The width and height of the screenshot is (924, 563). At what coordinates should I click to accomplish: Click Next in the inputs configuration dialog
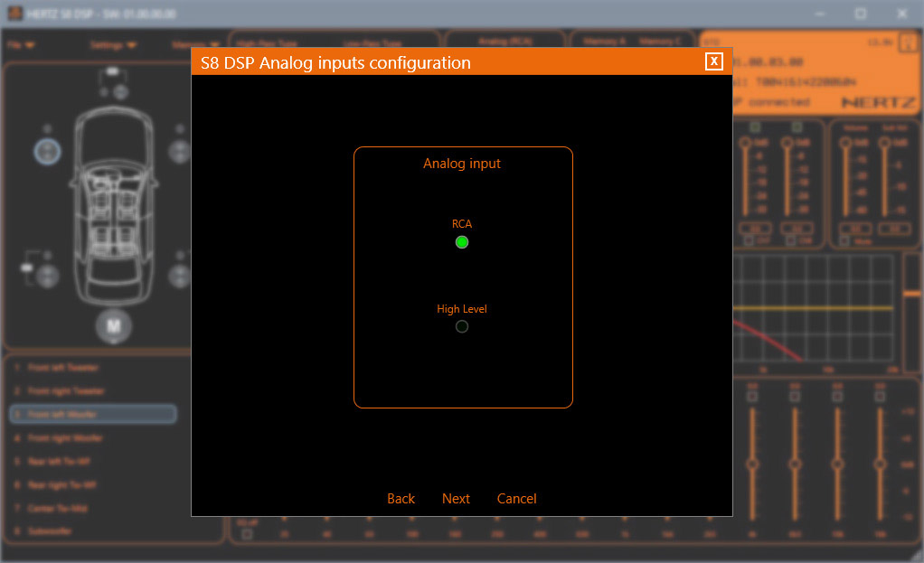456,499
